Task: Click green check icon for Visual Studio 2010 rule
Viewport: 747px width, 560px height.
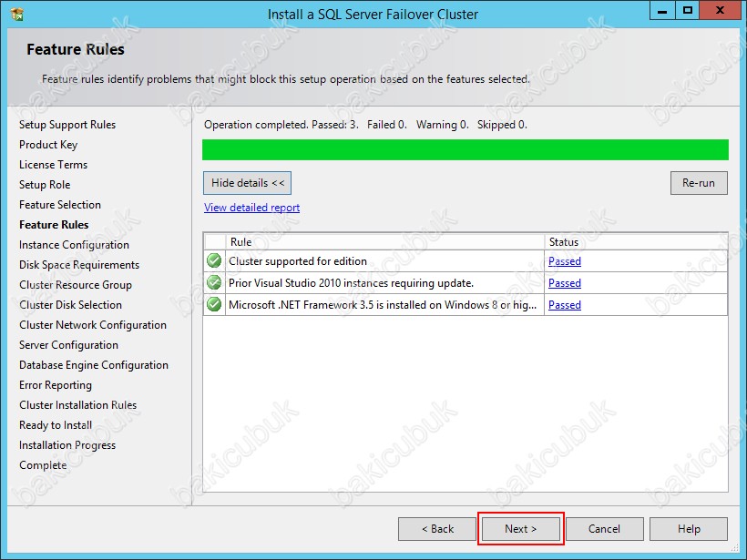Action: point(214,283)
